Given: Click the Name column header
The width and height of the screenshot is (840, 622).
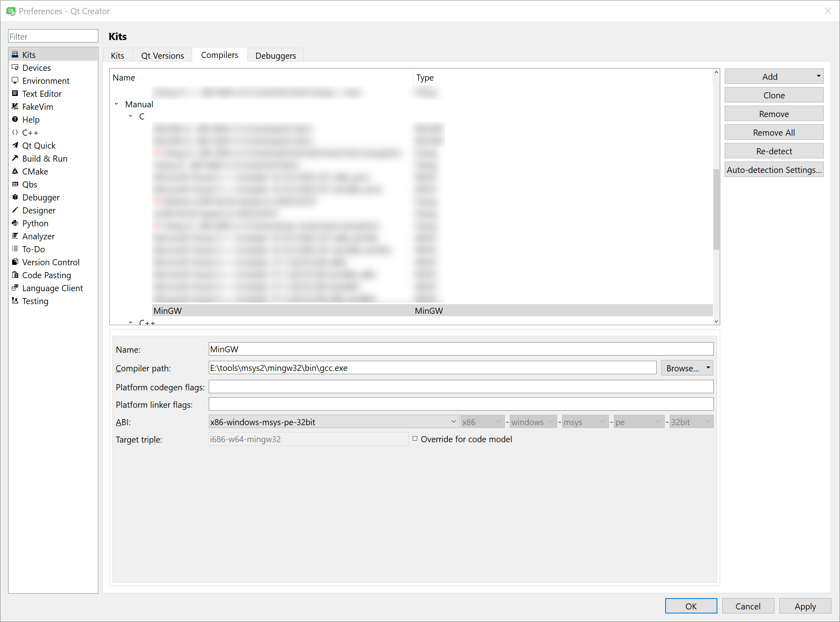Looking at the screenshot, I should coord(261,77).
